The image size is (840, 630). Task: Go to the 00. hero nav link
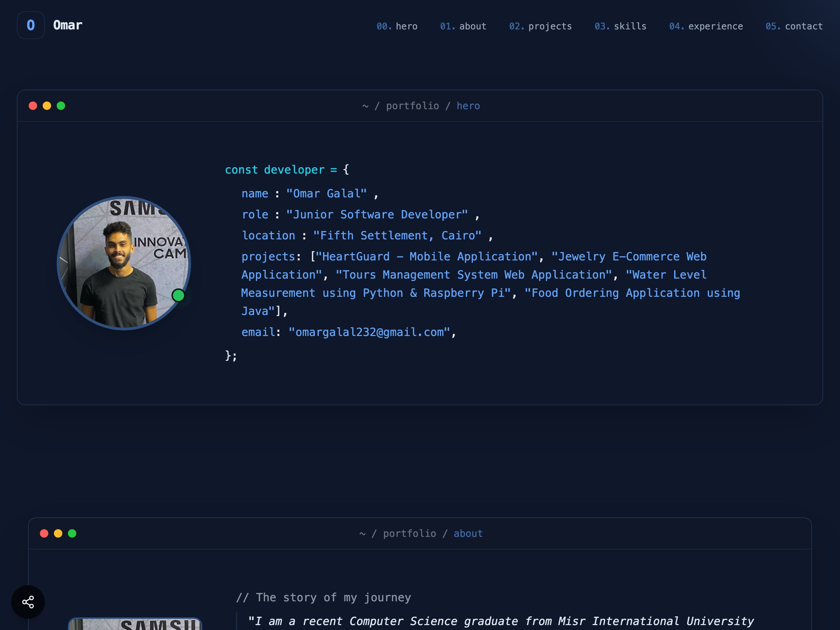(397, 26)
